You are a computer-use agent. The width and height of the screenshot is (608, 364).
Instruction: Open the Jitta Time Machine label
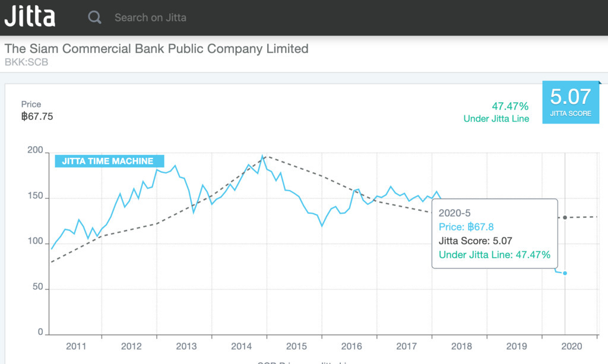pos(107,161)
